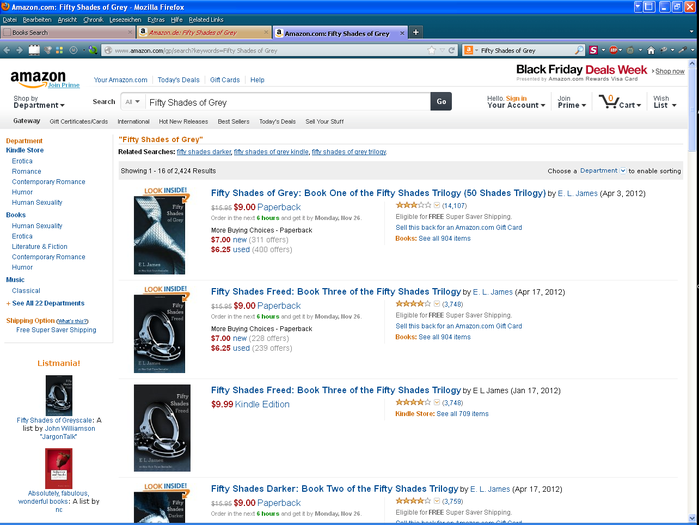699x525 pixels.
Task: Switch to the Books Search tab
Action: 65,32
